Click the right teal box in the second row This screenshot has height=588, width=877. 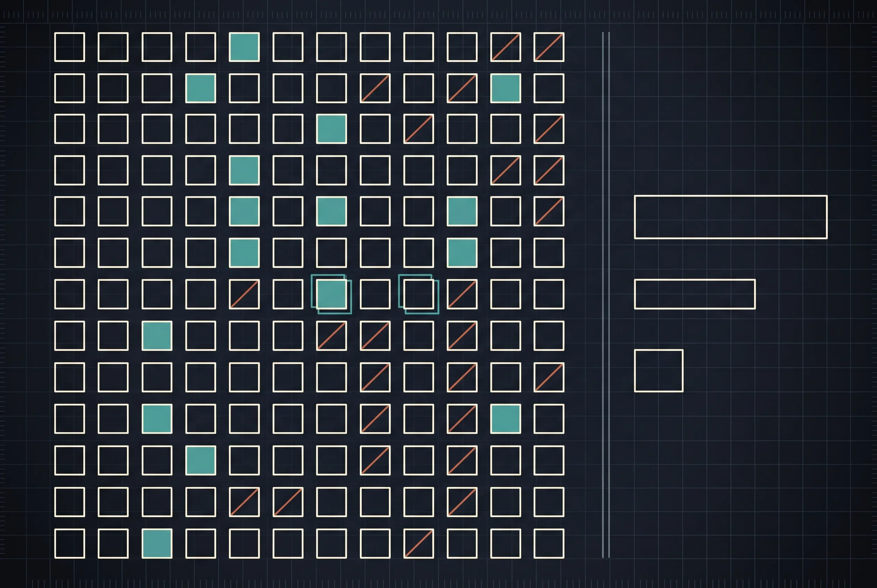tap(505, 88)
